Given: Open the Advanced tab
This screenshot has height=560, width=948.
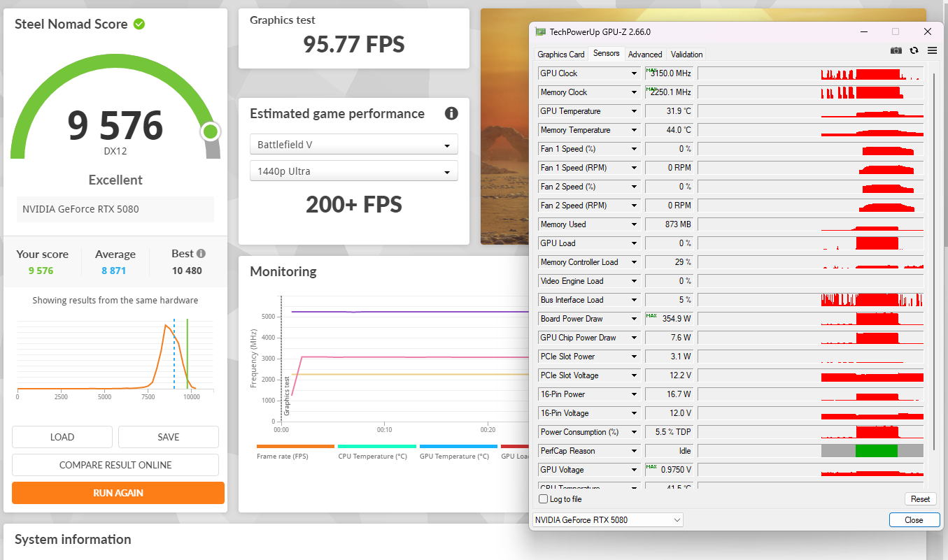Looking at the screenshot, I should coord(645,55).
